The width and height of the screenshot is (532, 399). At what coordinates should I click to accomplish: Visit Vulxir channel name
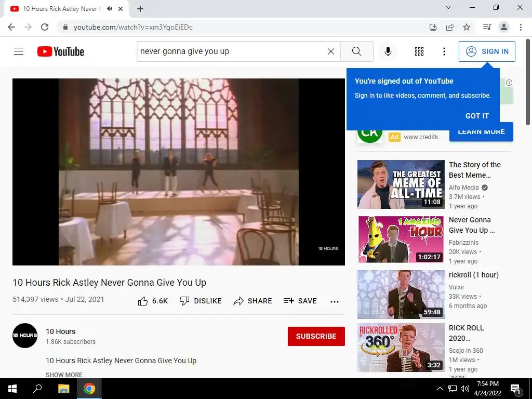point(457,287)
